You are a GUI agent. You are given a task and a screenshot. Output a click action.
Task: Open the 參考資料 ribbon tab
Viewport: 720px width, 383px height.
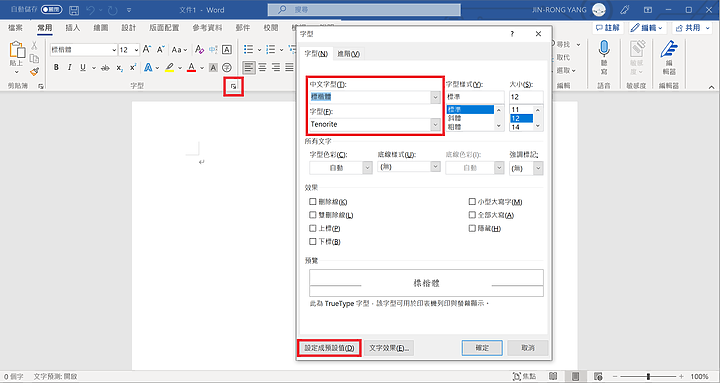[x=207, y=28]
